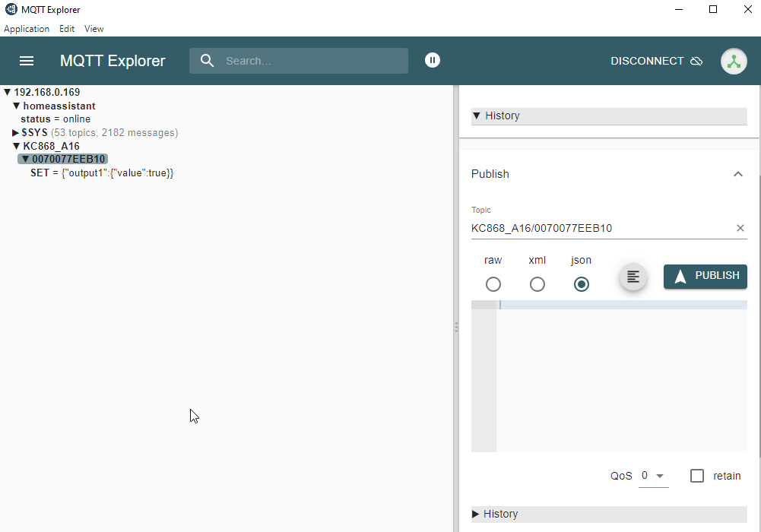Format the JSON payload with align icon
Screen dimensions: 761x532
pyautogui.click(x=633, y=277)
